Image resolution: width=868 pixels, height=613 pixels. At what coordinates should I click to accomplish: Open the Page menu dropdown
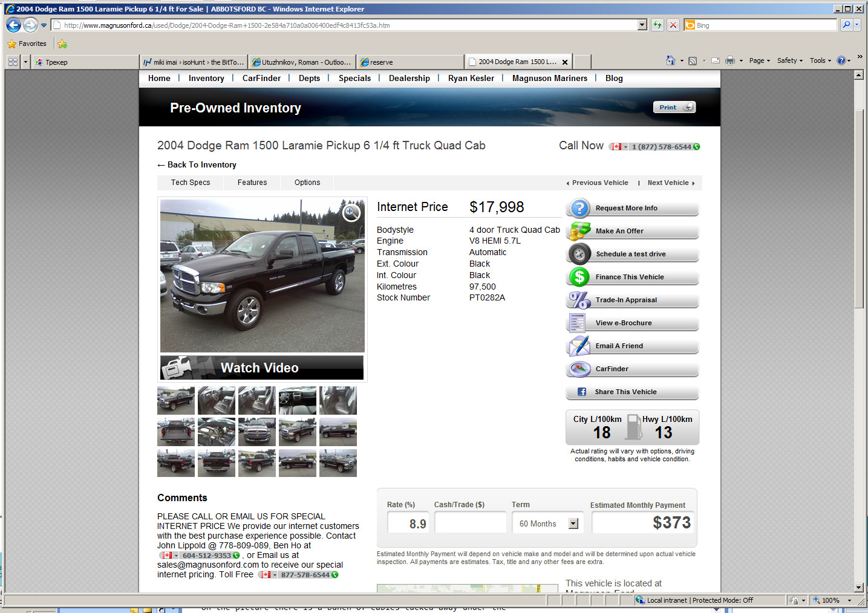[759, 60]
